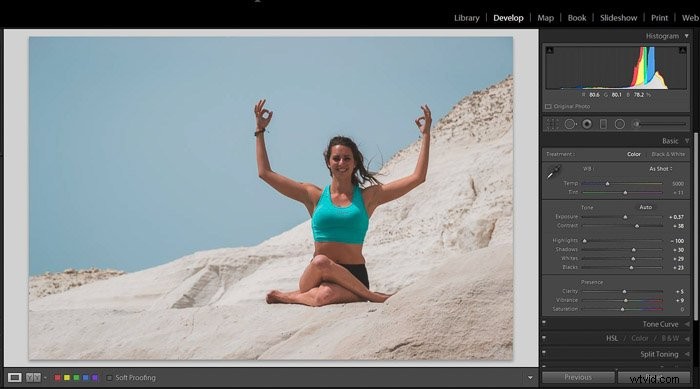Switch HSL panel to B&W mode
Viewport: 700px width, 389px height.
(670, 339)
